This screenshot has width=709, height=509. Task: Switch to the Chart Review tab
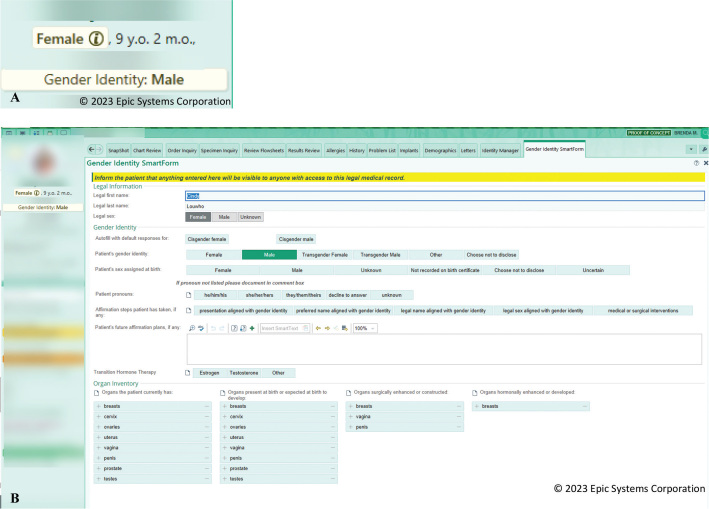click(147, 151)
